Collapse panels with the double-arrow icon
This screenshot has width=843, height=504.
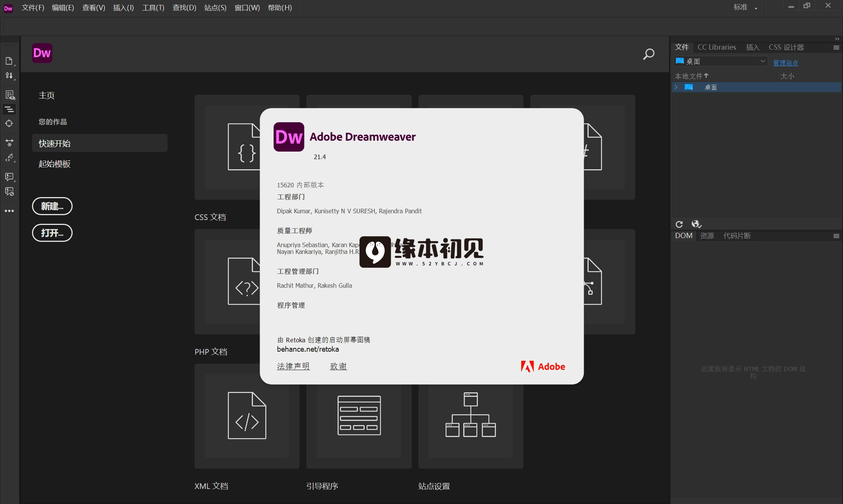837,39
